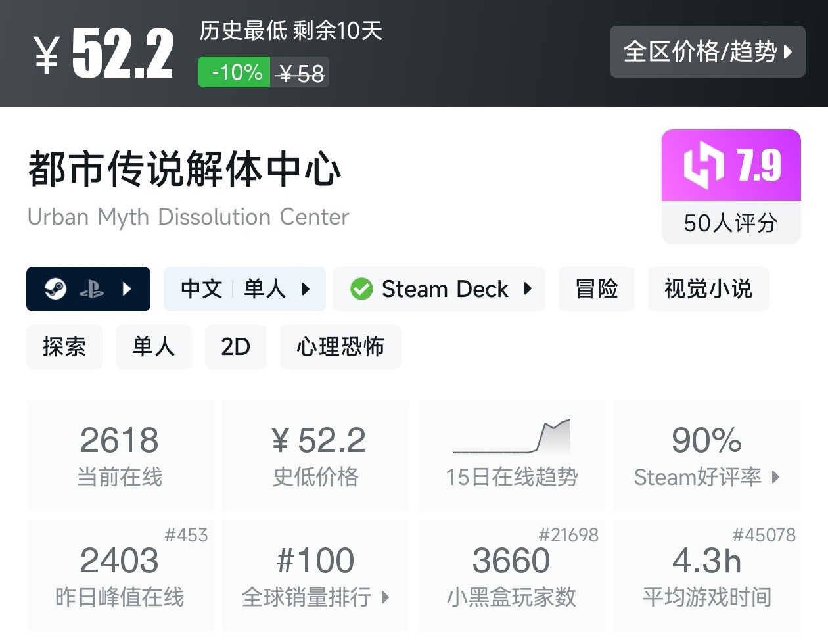828x644 pixels.
Task: Click the 90% positive review value
Action: [x=706, y=440]
